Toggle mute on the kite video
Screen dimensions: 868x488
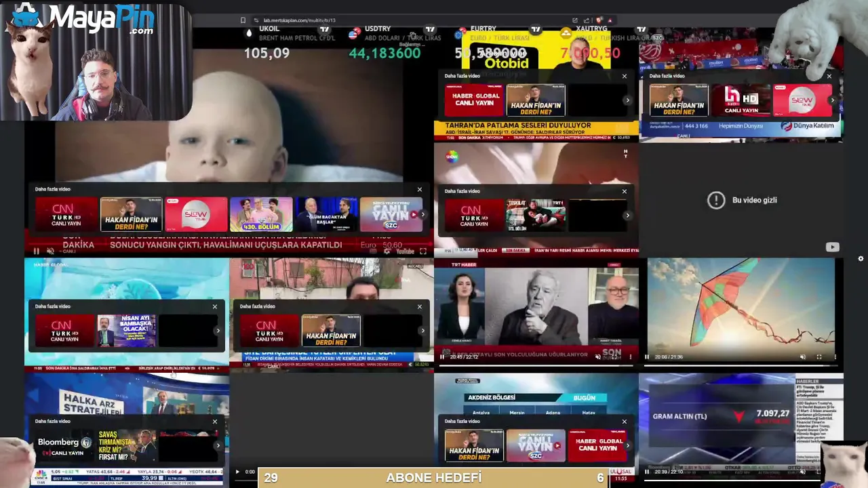click(x=802, y=357)
